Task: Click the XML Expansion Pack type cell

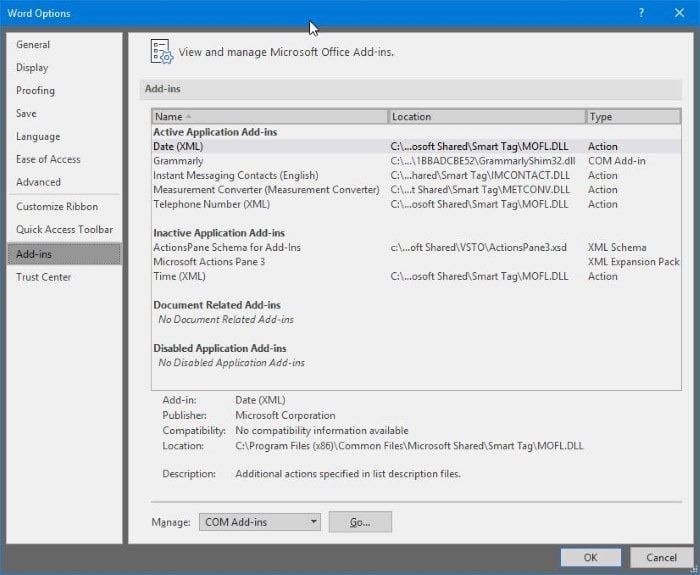Action: (x=633, y=262)
